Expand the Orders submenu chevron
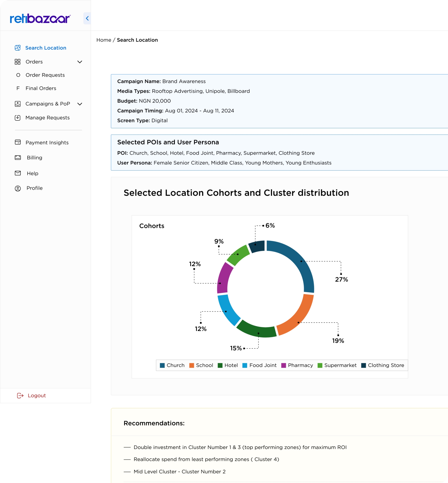 point(79,62)
